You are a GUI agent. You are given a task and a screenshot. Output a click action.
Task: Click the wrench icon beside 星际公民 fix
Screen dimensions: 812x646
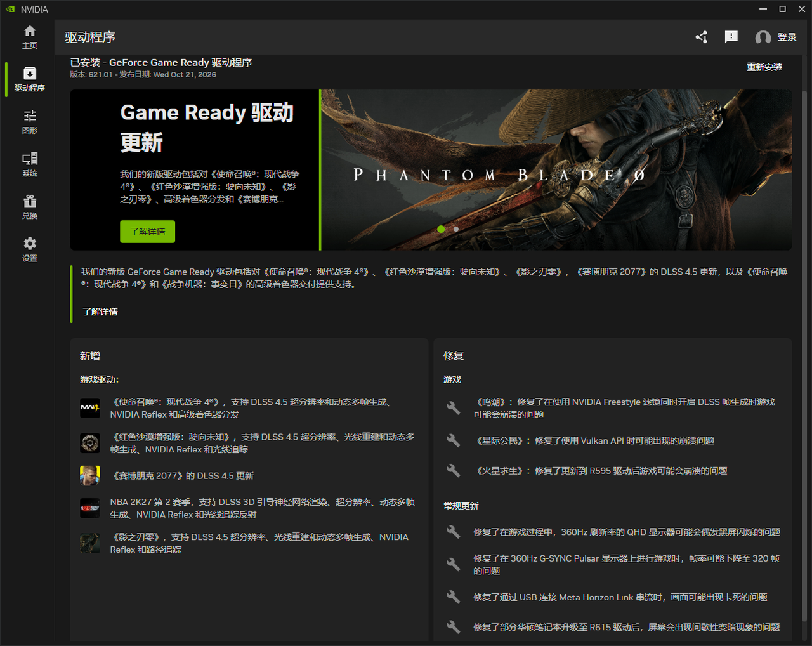453,440
